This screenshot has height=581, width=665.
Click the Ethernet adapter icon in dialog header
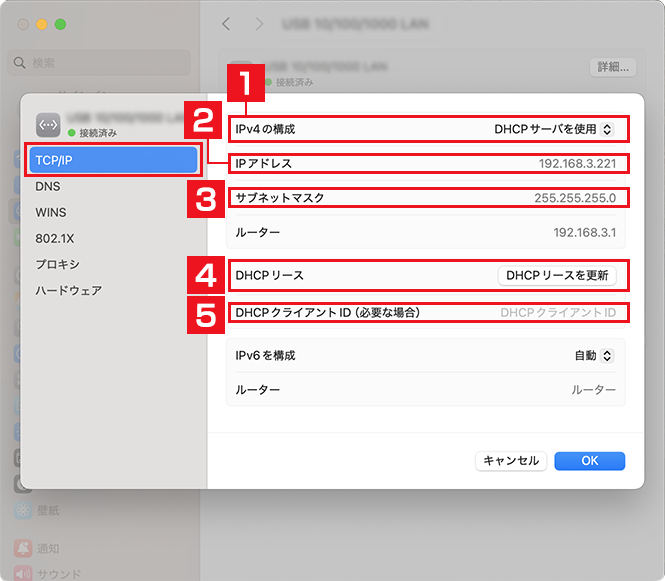48,124
